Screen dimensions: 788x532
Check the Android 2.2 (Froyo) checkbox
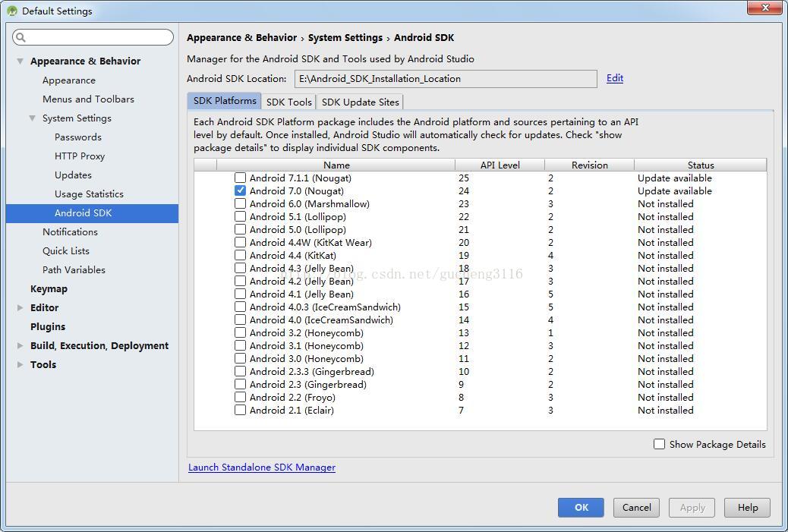[240, 397]
